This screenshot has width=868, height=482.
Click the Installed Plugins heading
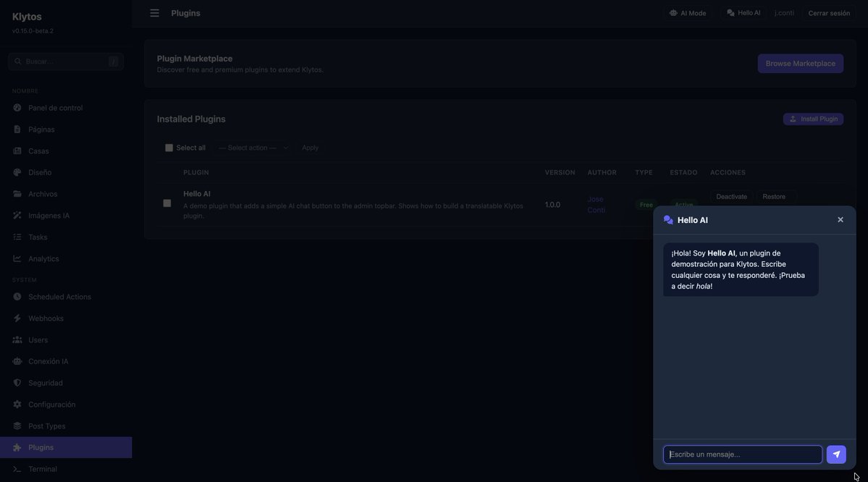[x=191, y=119]
